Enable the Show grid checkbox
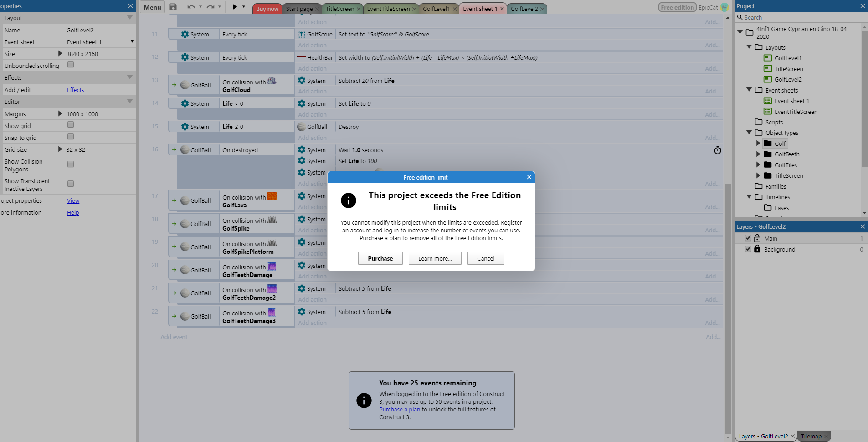868x442 pixels. [x=71, y=125]
